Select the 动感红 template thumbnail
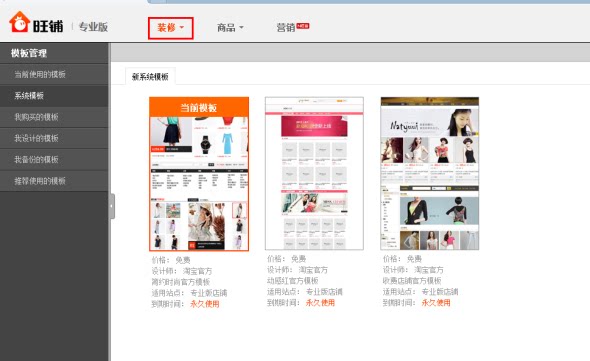This screenshot has width=590, height=361. click(314, 173)
